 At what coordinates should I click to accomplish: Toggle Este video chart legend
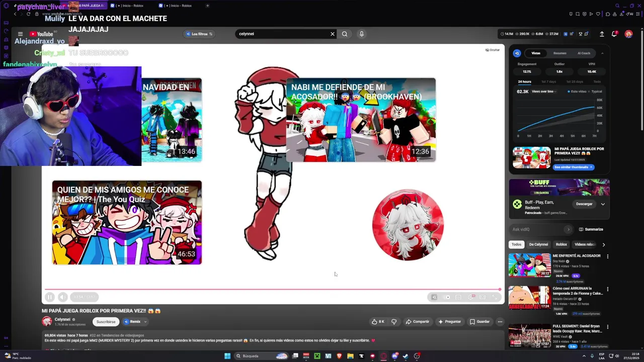click(x=577, y=92)
